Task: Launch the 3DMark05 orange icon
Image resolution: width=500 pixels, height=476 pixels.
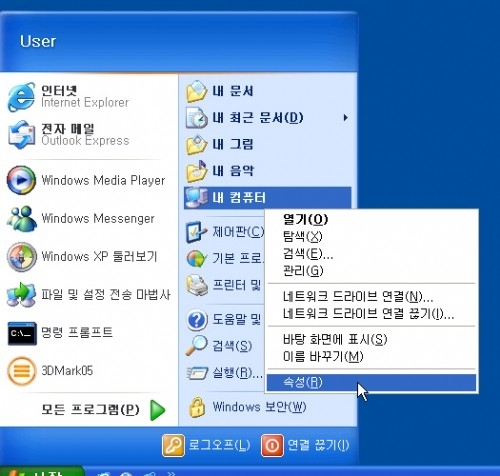Action: (21, 371)
